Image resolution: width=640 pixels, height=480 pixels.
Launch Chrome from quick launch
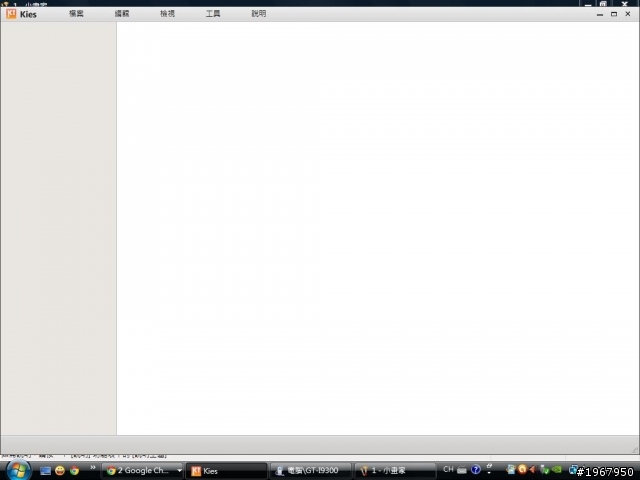coord(74,471)
